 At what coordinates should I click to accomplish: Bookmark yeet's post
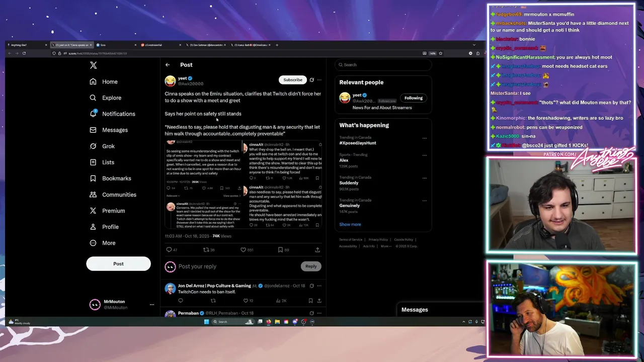(x=280, y=249)
